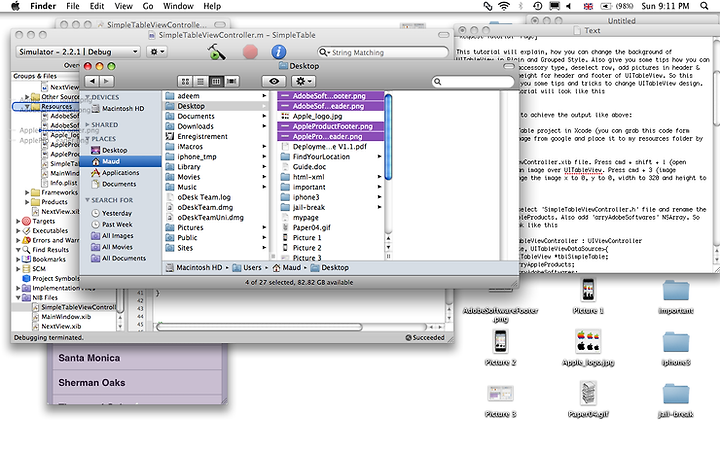Select the adeem folder in Finder column
Screen dimensions: 720x450
[x=216, y=96]
